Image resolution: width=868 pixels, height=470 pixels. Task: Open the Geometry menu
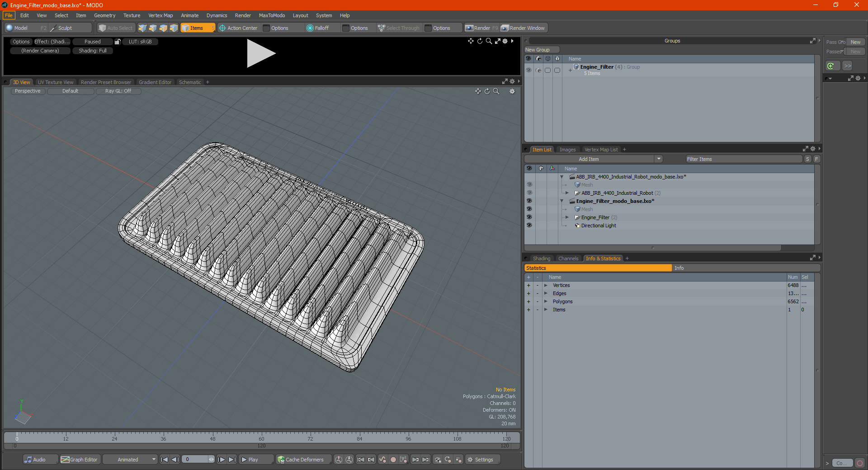104,15
